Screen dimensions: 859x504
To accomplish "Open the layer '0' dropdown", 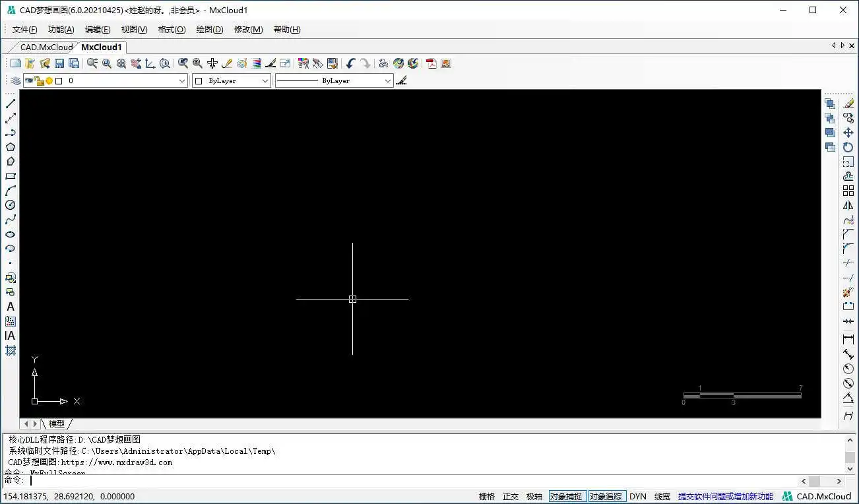I will [182, 80].
